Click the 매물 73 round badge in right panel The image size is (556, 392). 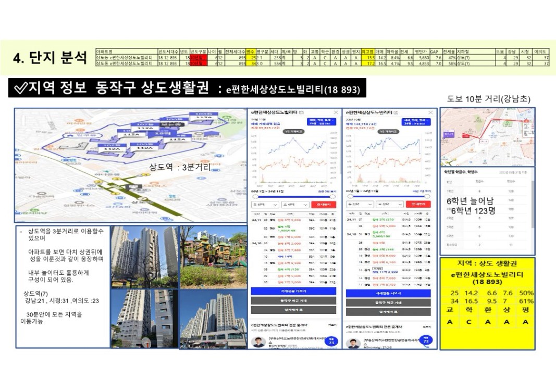pyautogui.click(x=426, y=340)
